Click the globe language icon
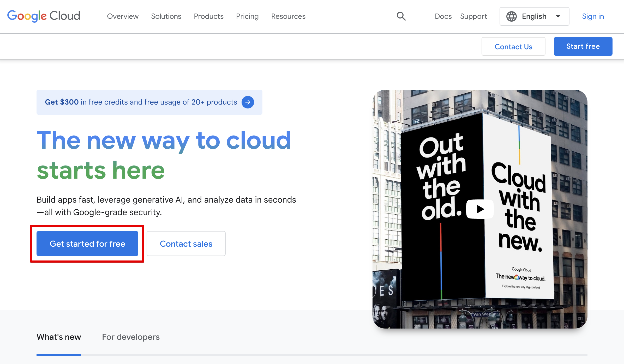This screenshot has width=624, height=364. [x=512, y=16]
